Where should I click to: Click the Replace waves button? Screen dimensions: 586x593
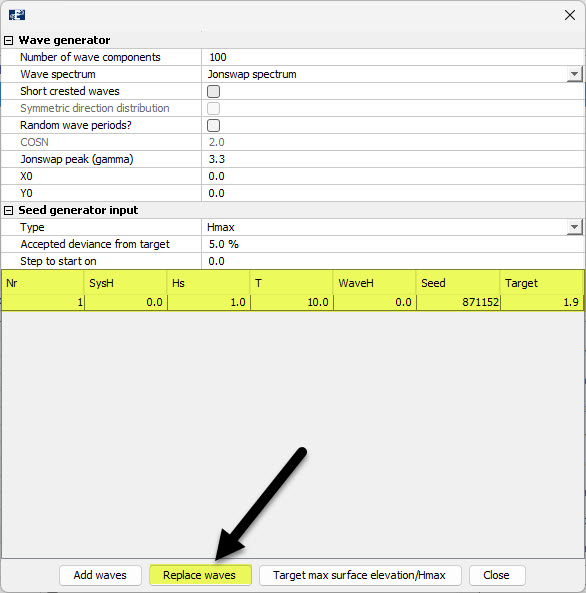[200, 575]
